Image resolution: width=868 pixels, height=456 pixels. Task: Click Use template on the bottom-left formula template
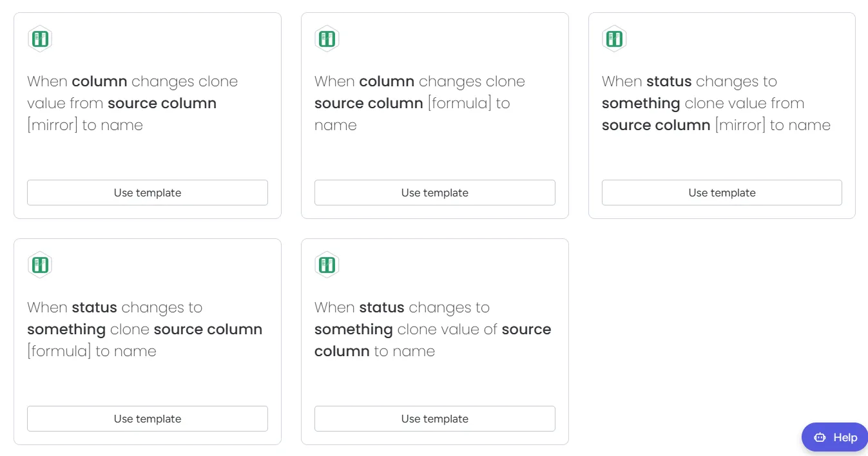coord(147,419)
